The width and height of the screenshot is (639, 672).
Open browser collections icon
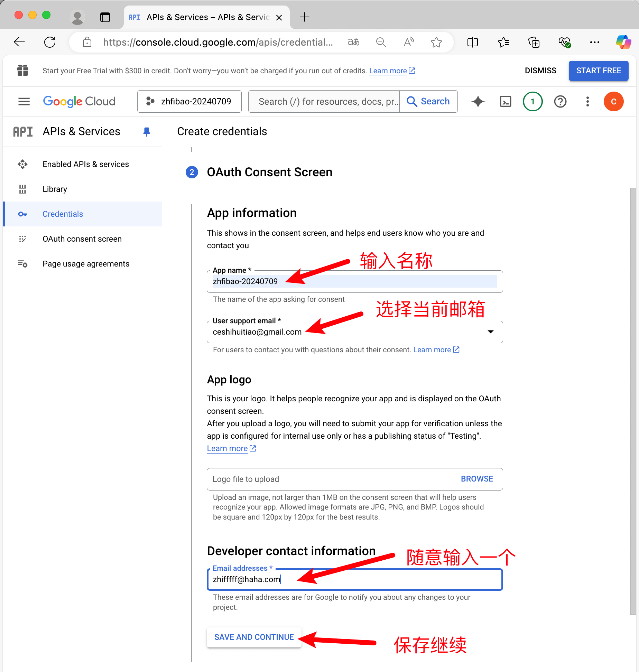pyautogui.click(x=534, y=42)
